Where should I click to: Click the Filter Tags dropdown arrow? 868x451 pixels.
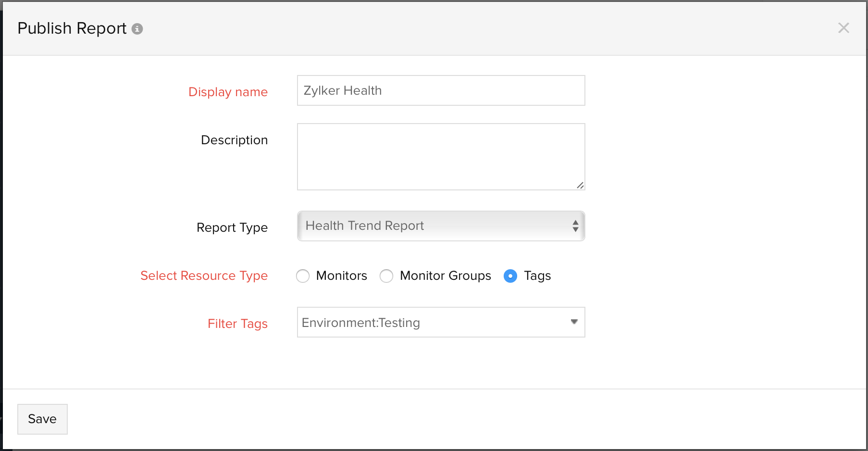(x=574, y=322)
